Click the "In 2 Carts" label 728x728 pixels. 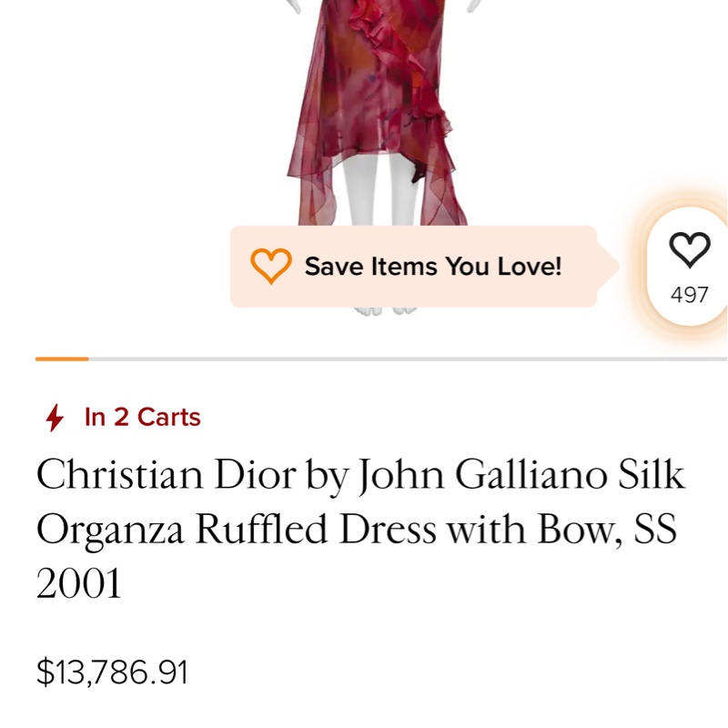pyautogui.click(x=142, y=418)
